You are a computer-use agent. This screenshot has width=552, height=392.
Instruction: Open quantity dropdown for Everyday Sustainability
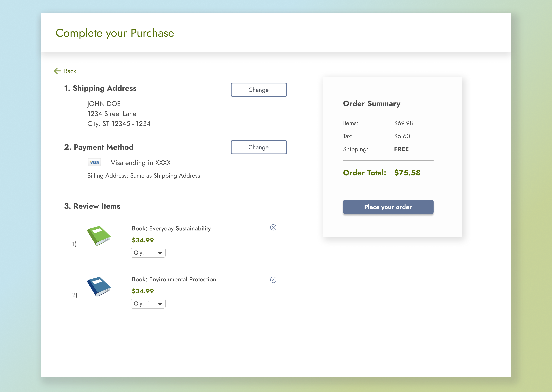(160, 253)
